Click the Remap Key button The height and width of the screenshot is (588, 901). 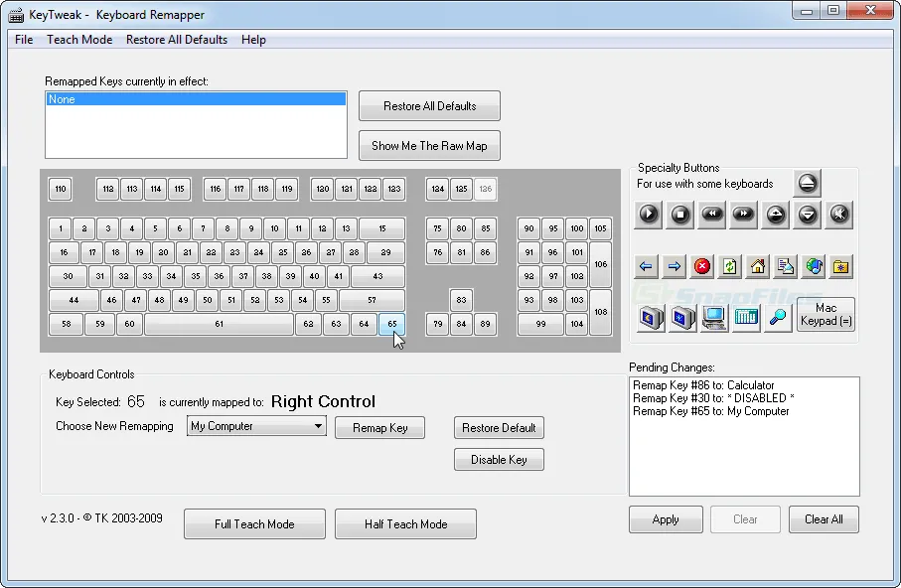pos(379,428)
